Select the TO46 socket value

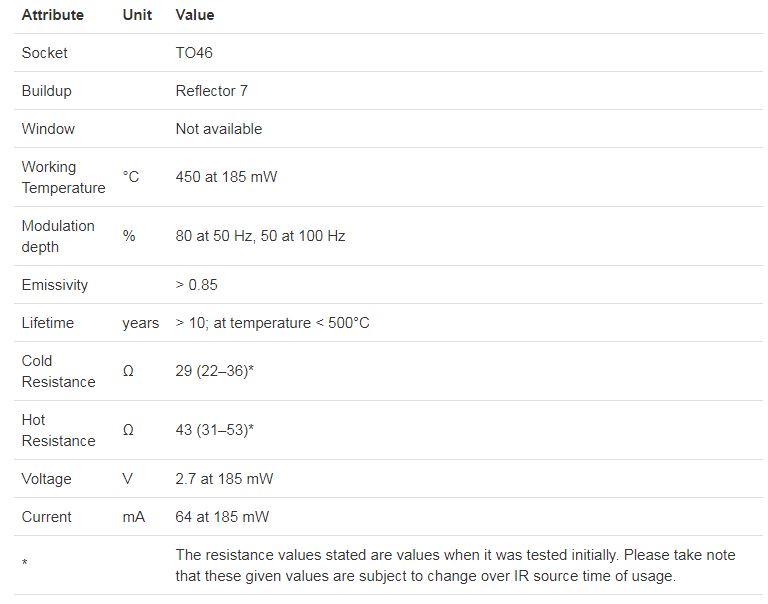coord(195,53)
